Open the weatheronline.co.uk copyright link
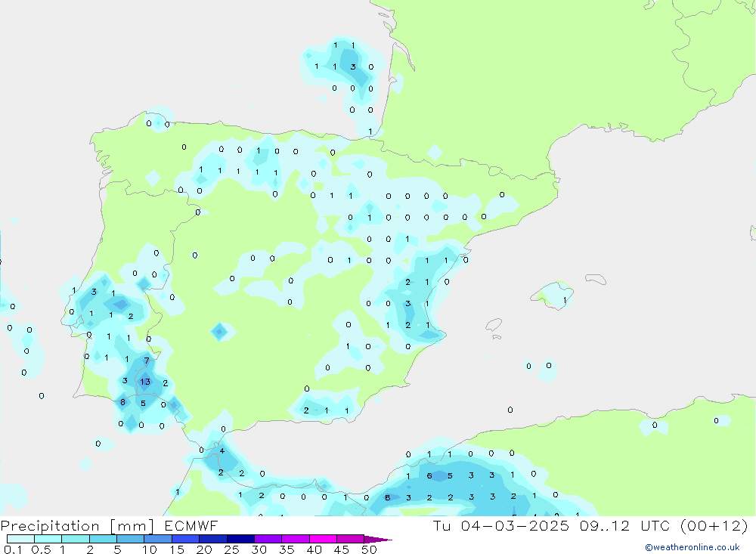 click(x=692, y=547)
